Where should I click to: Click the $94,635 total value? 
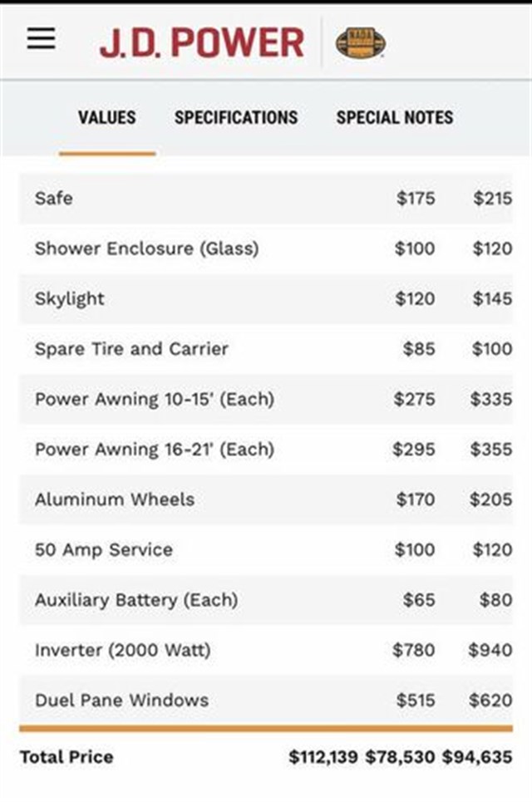[x=477, y=757]
